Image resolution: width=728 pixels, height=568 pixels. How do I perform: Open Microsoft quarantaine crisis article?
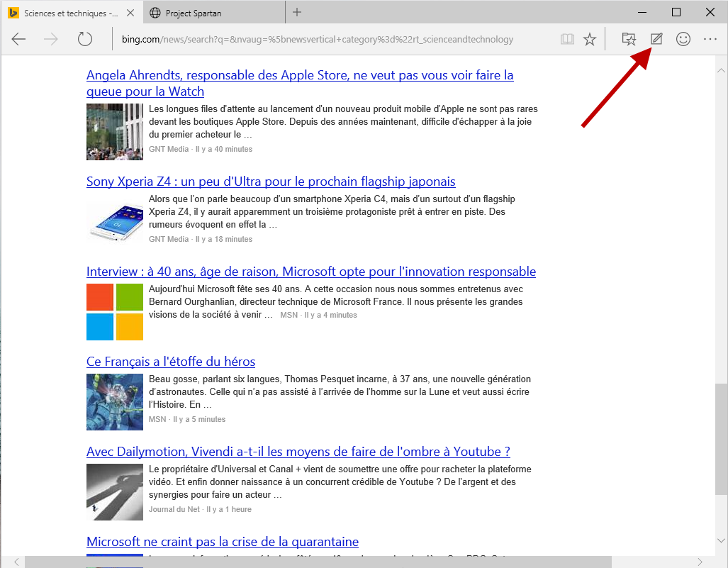tap(223, 542)
